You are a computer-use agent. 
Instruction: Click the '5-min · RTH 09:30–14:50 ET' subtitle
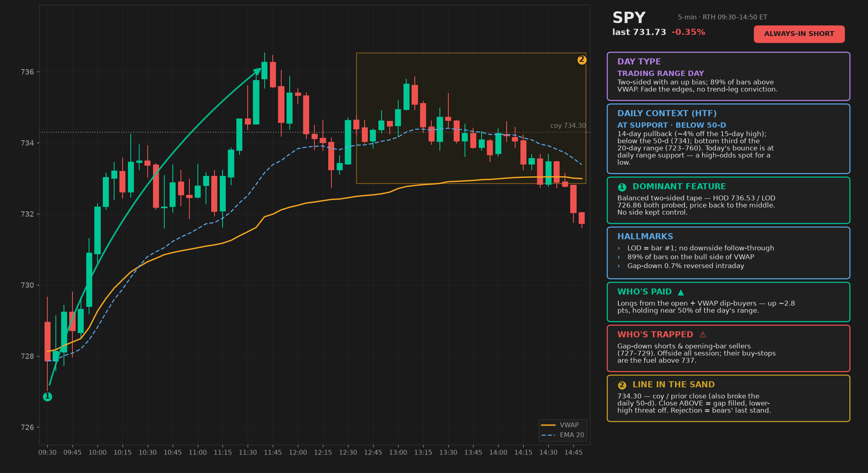click(722, 17)
